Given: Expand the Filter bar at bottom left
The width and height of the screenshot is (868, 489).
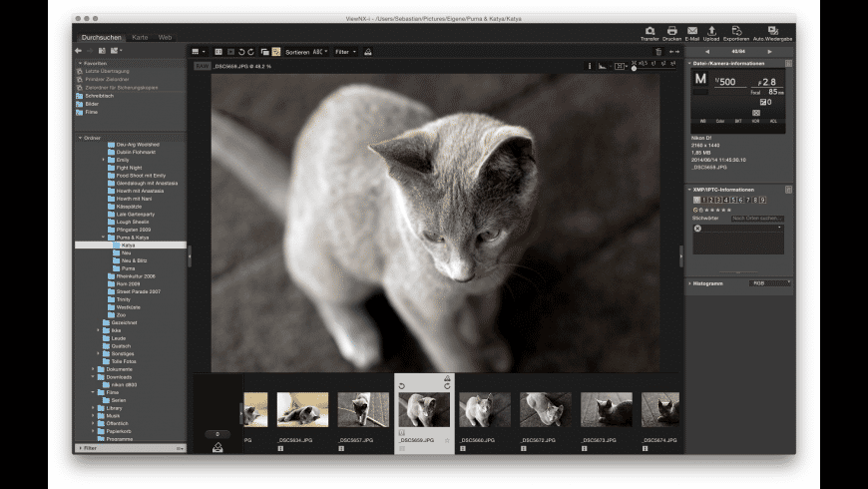Looking at the screenshot, I should click(x=80, y=448).
